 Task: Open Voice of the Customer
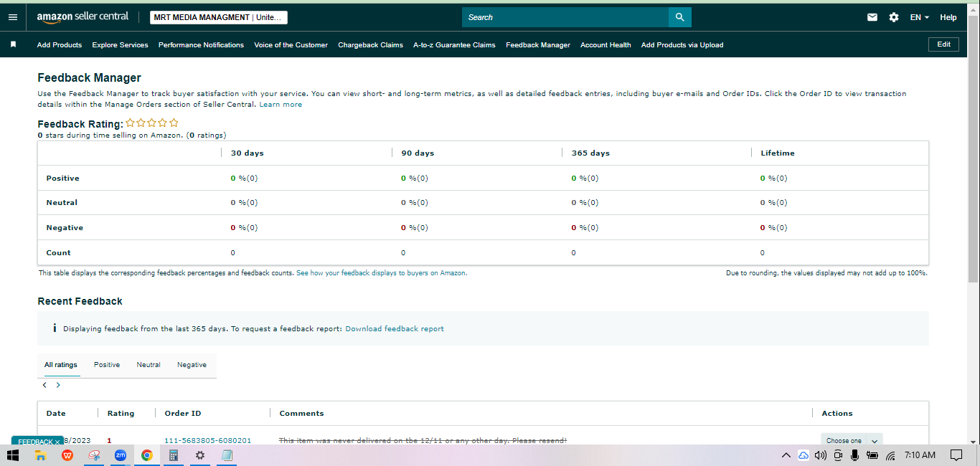tap(291, 44)
